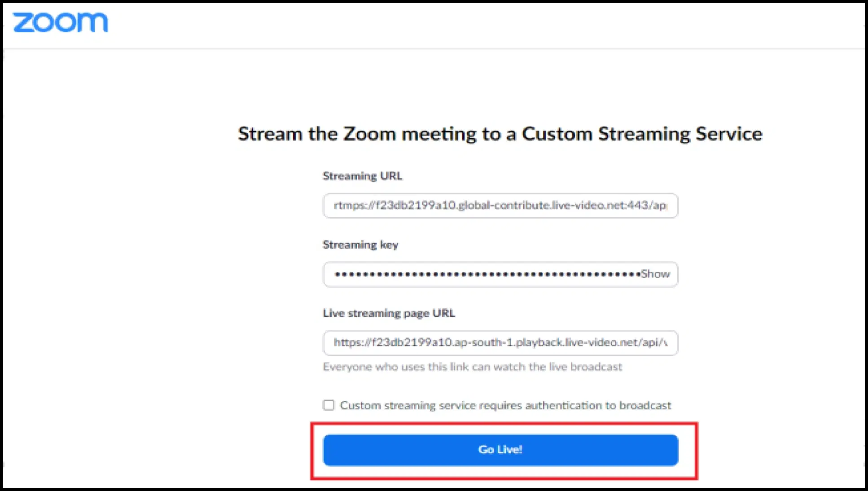Select the Zoom wordmark at top left

click(x=61, y=22)
